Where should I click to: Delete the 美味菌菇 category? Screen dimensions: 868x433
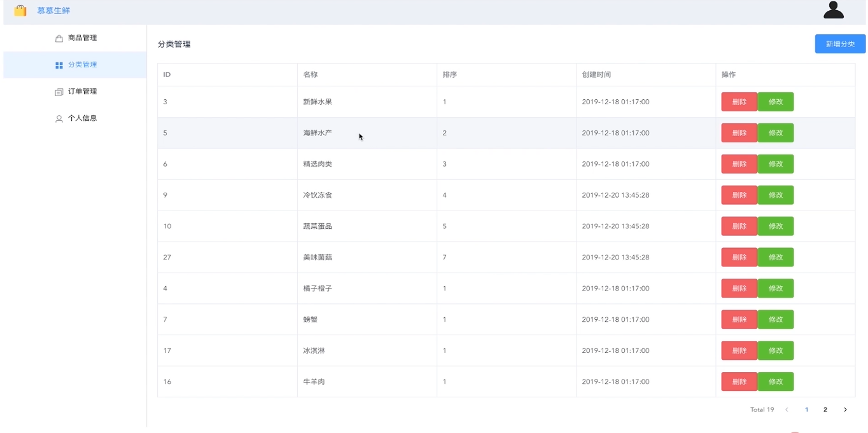[x=739, y=258]
